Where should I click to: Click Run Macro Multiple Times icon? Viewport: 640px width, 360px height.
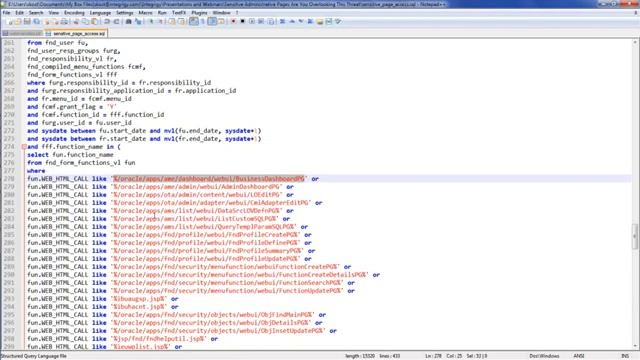coord(261,21)
